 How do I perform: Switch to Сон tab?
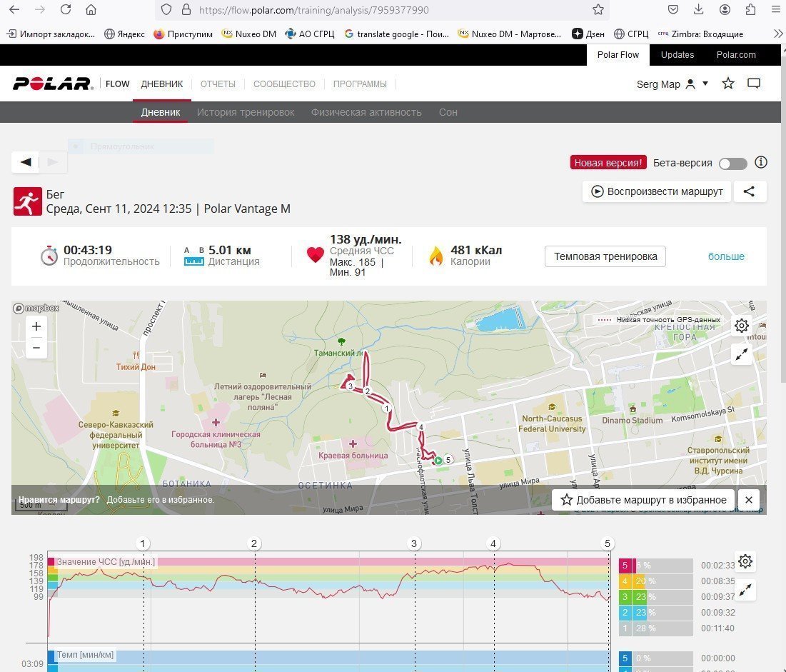(x=448, y=112)
